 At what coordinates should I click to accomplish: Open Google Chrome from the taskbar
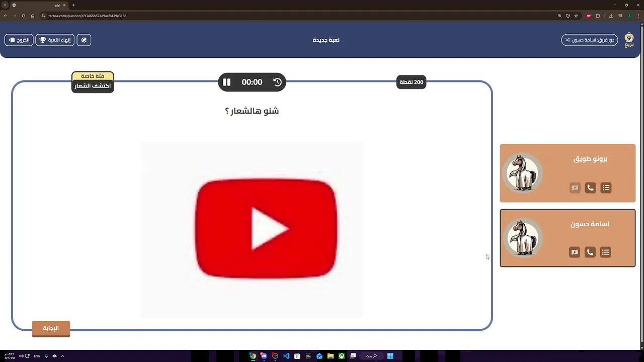coord(253,356)
